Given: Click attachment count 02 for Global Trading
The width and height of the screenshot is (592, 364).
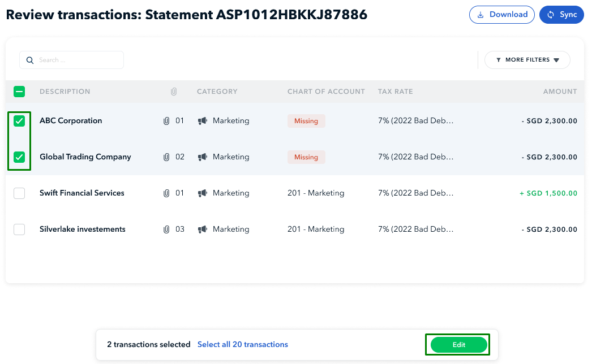Looking at the screenshot, I should [x=180, y=157].
